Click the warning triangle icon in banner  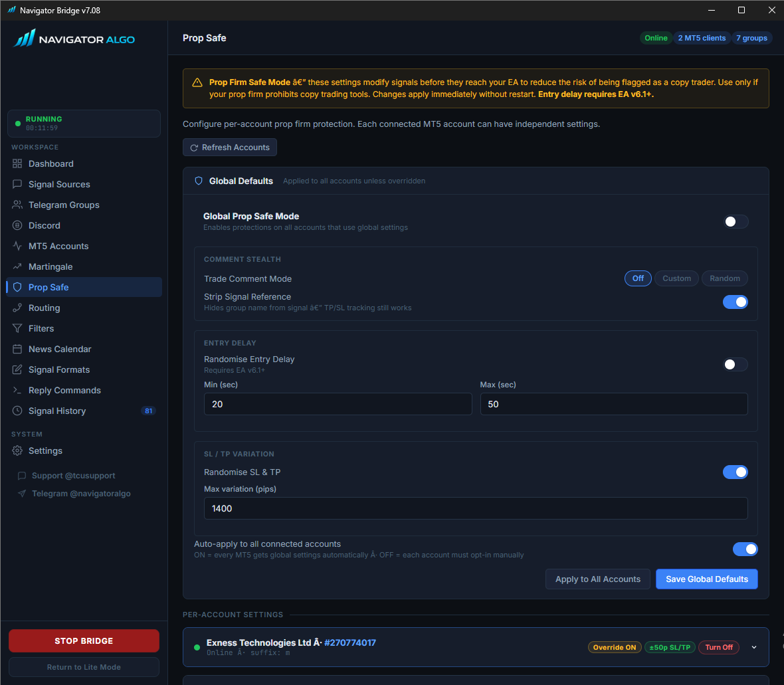[197, 82]
